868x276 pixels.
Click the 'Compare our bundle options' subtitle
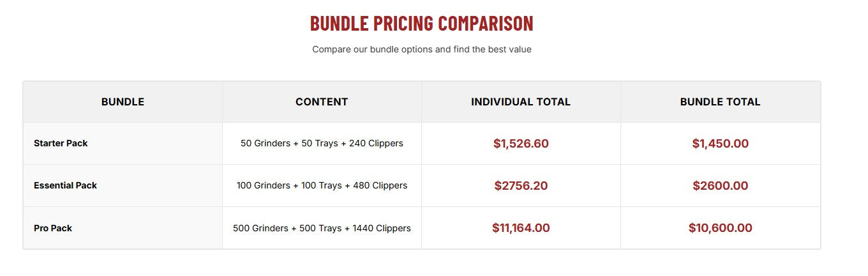[x=421, y=49]
